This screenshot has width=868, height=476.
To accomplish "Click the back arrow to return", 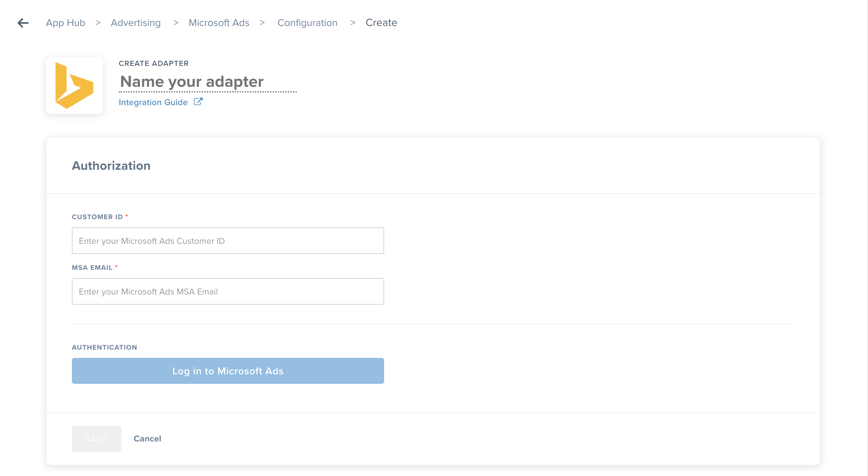I will tap(22, 22).
